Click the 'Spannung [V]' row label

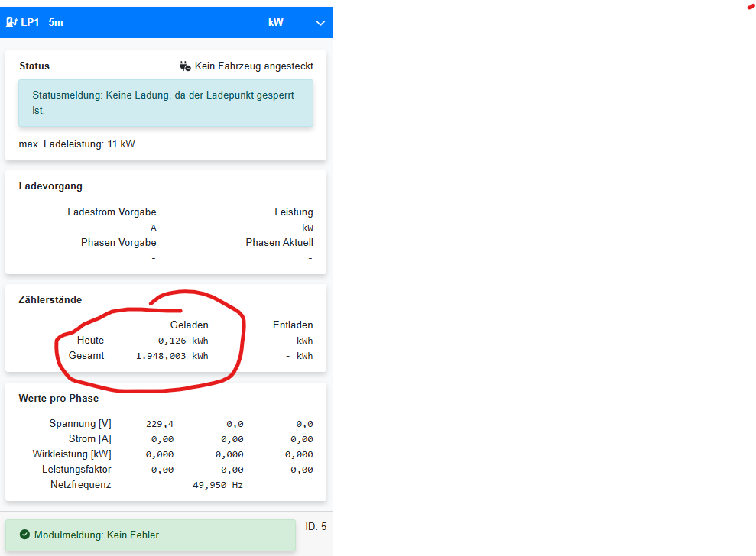[80, 424]
